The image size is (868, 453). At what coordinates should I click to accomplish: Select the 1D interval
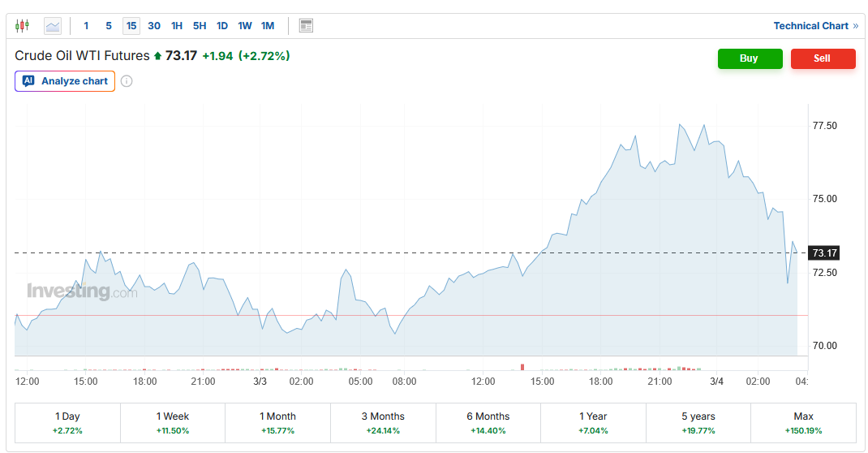coord(222,25)
